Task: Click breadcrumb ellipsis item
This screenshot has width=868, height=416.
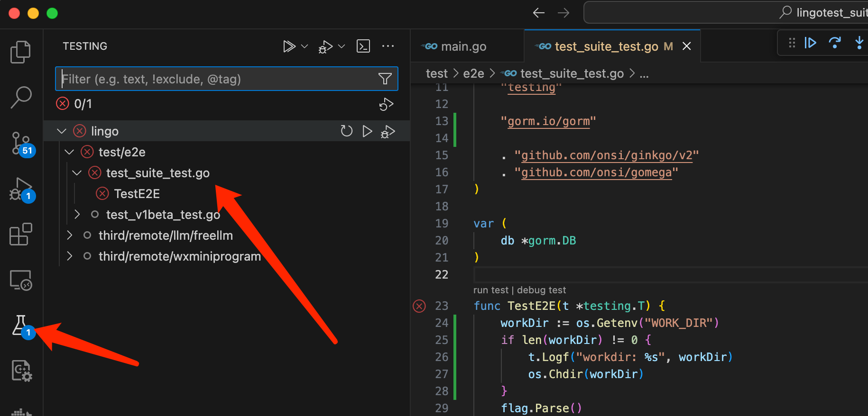Action: [x=644, y=74]
